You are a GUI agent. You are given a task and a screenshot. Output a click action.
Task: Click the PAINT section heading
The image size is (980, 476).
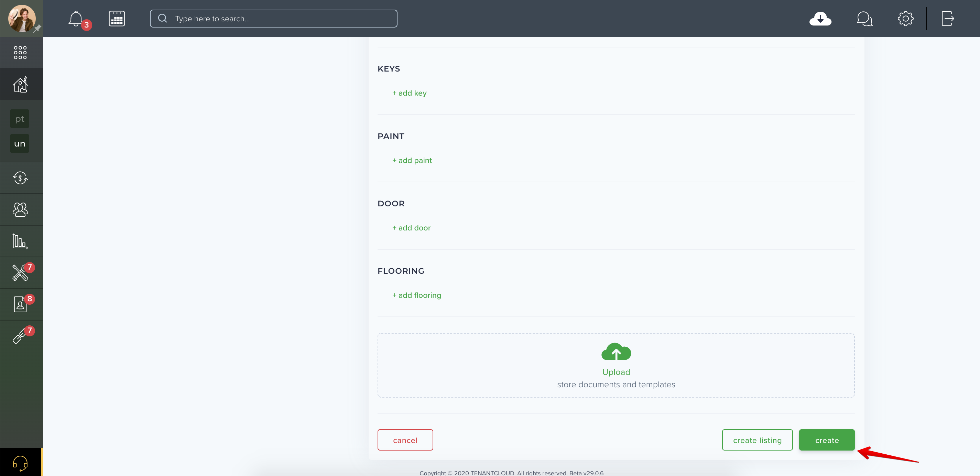(x=391, y=136)
